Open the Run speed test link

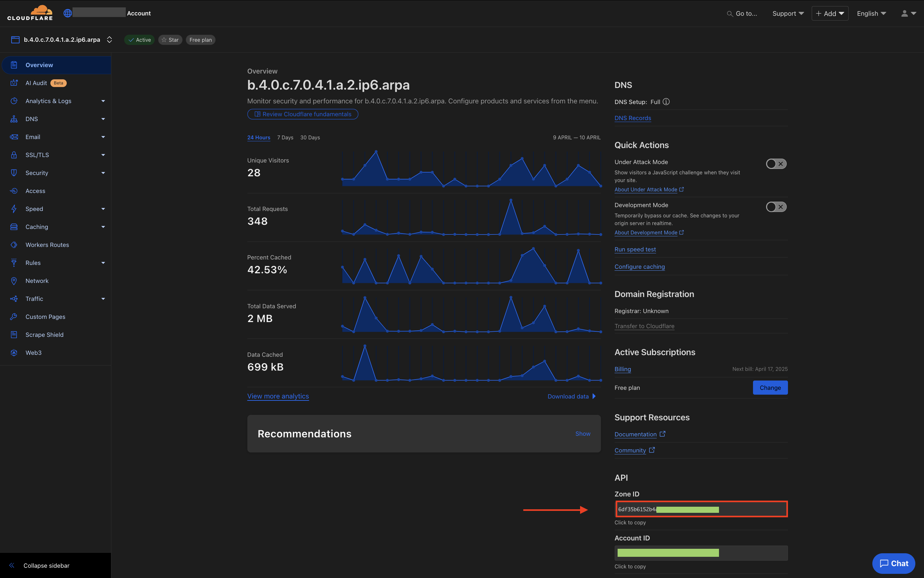click(x=635, y=249)
